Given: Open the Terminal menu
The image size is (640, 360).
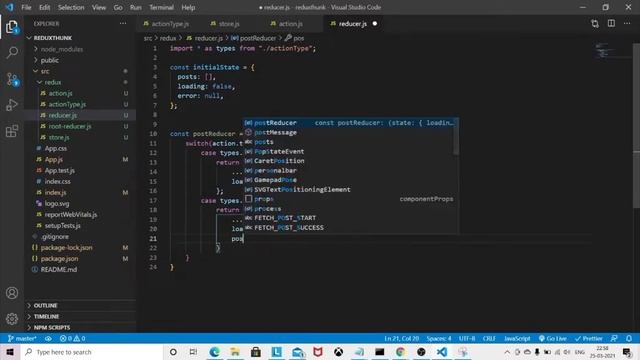Looking at the screenshot, I should click(161, 7).
